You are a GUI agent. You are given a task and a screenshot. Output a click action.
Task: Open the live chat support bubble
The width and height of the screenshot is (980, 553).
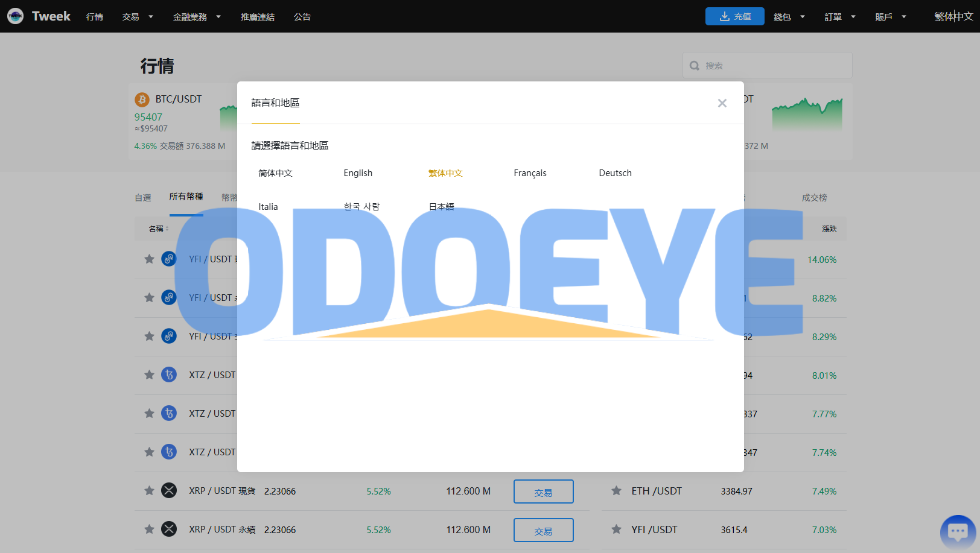pyautogui.click(x=958, y=531)
